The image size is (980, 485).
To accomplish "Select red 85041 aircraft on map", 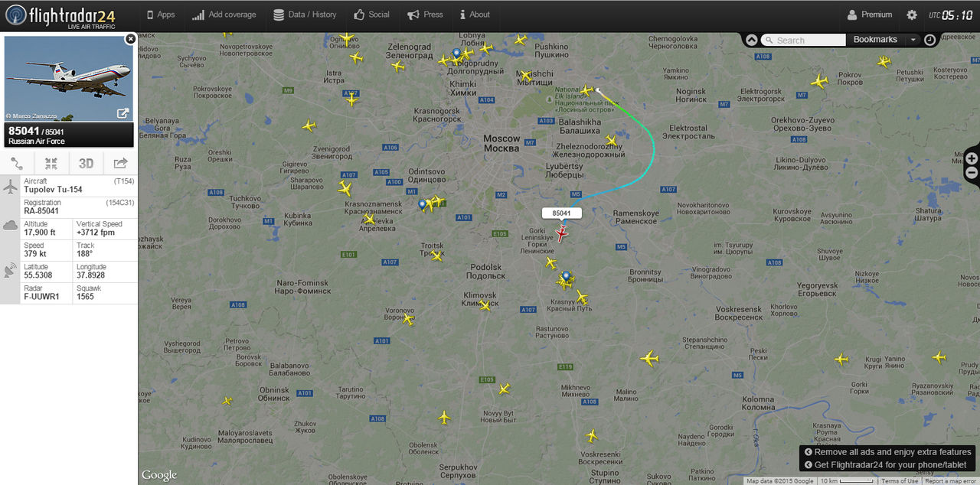I will 562,235.
